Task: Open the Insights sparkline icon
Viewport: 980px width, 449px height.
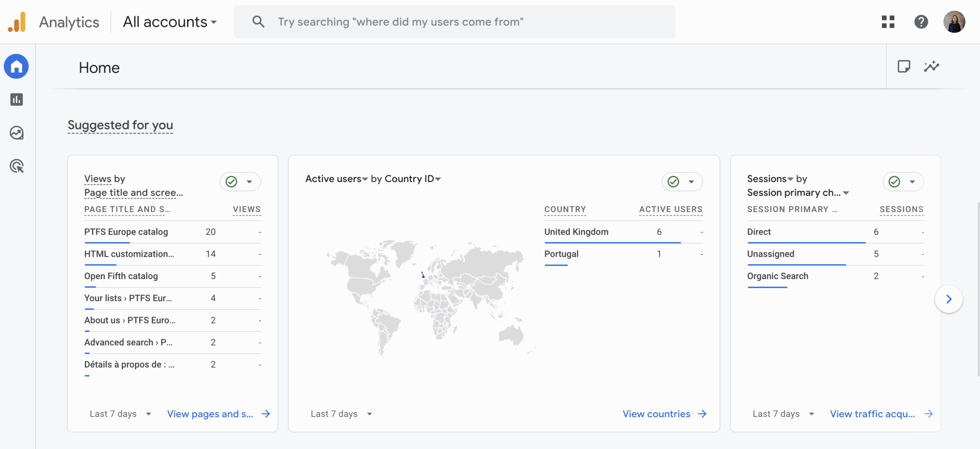Action: coord(931,66)
